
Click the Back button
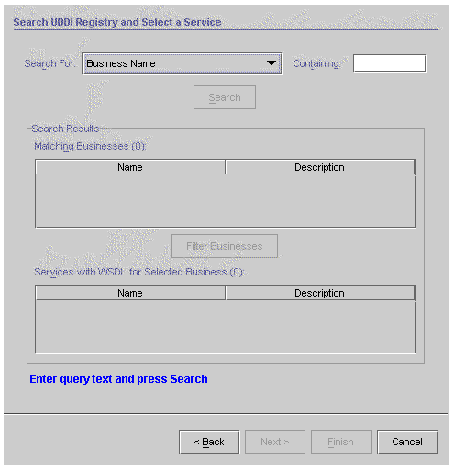[209, 442]
